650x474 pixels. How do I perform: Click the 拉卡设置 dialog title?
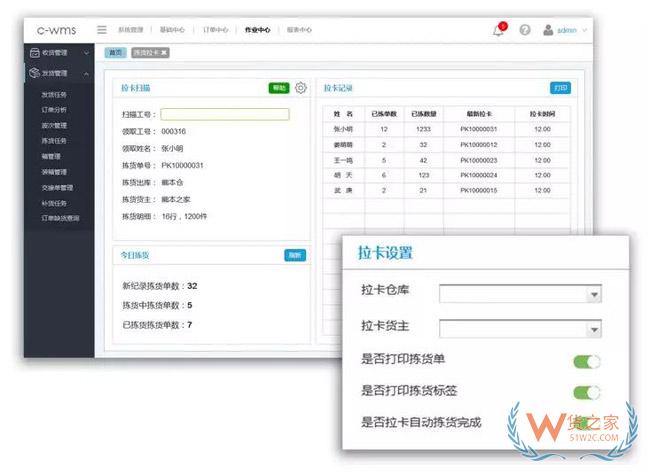385,253
